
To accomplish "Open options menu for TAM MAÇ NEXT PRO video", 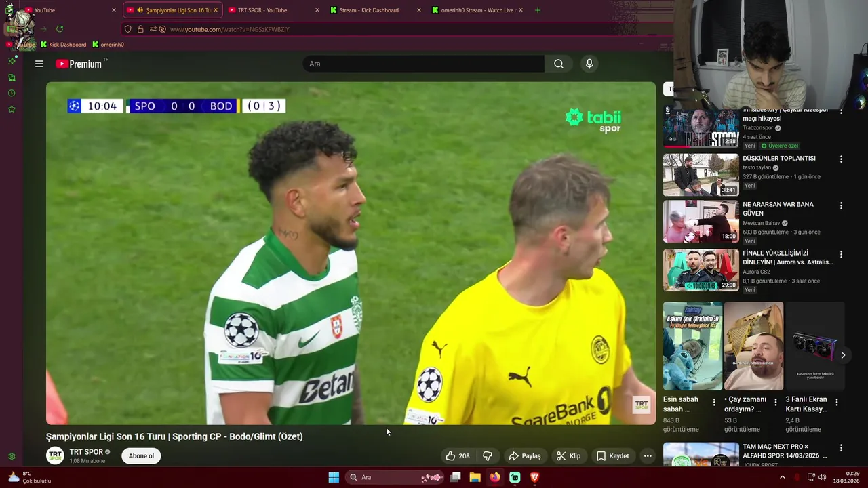I will point(841,448).
